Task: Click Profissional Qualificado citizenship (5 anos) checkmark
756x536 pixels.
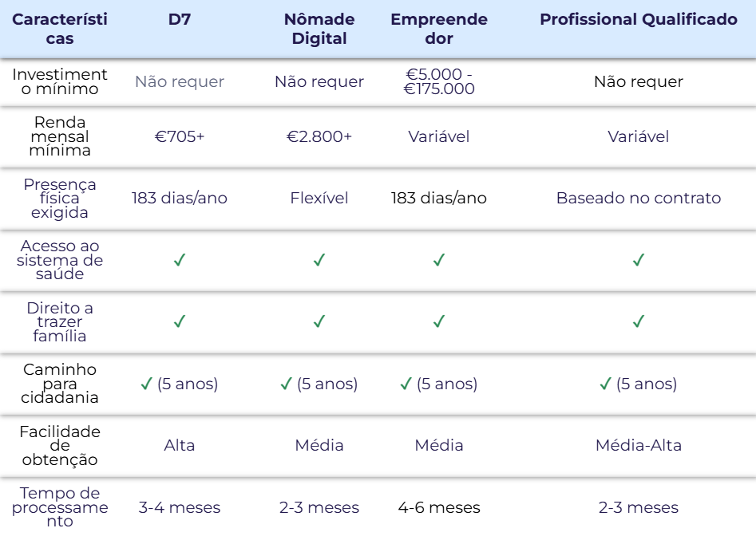Action: pos(606,384)
